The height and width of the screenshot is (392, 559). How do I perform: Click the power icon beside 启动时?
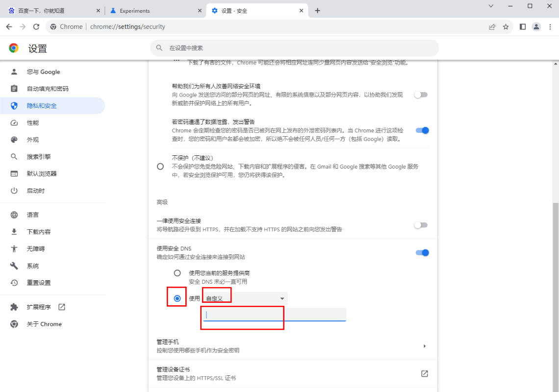tap(14, 191)
